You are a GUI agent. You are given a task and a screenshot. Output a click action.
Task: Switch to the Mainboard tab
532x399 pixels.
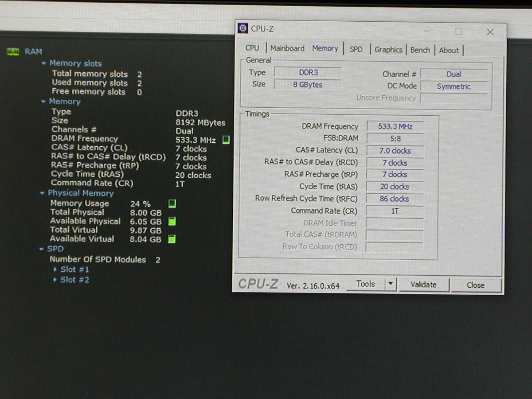[x=287, y=48]
